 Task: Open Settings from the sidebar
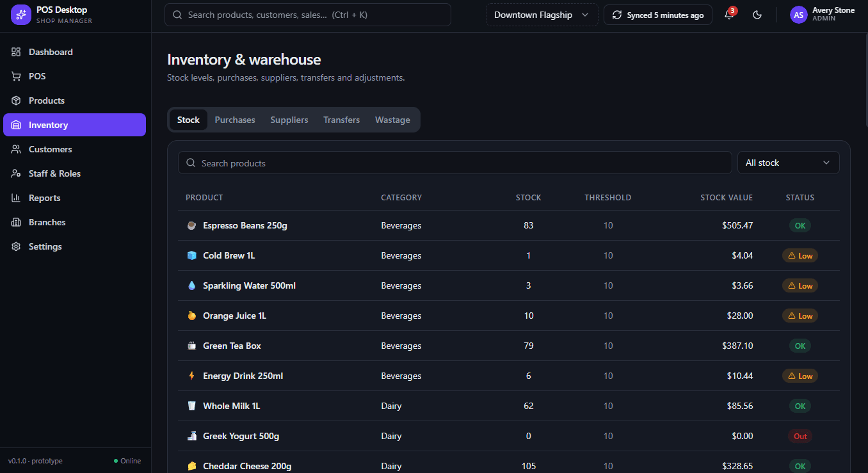click(74, 246)
